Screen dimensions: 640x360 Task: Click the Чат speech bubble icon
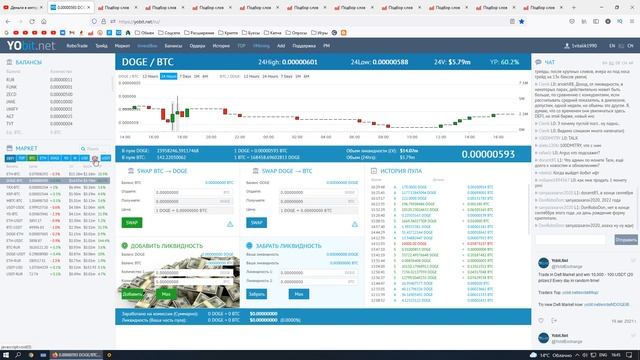[538, 62]
